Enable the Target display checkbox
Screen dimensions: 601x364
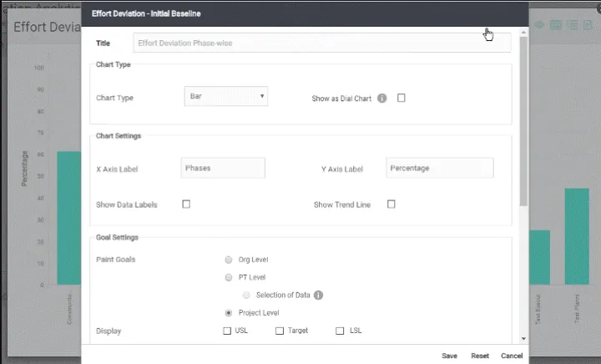point(280,331)
